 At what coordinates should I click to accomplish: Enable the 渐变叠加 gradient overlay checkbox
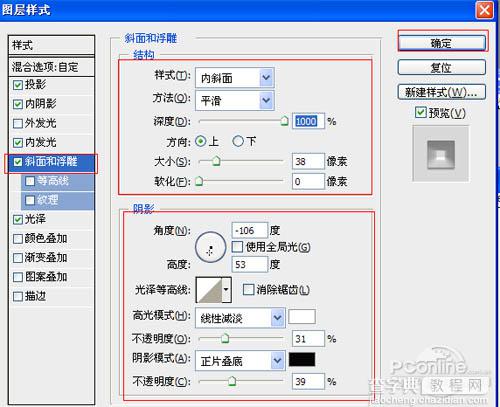(x=18, y=258)
